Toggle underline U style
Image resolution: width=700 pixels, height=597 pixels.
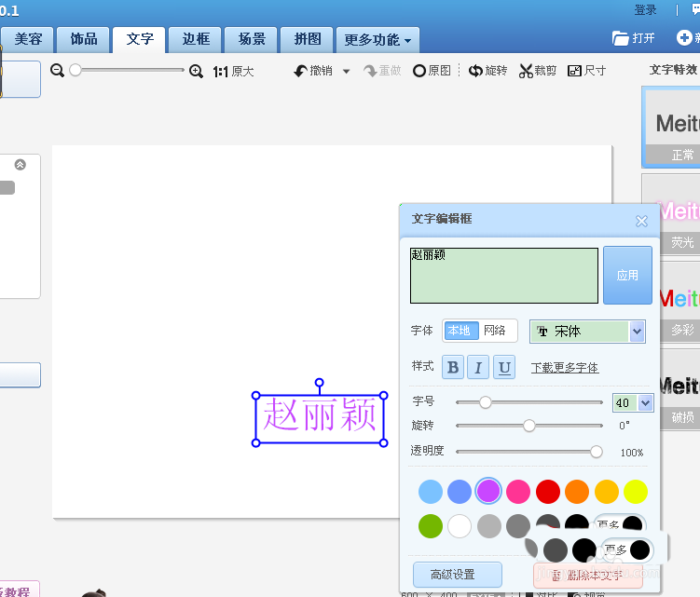tap(504, 367)
